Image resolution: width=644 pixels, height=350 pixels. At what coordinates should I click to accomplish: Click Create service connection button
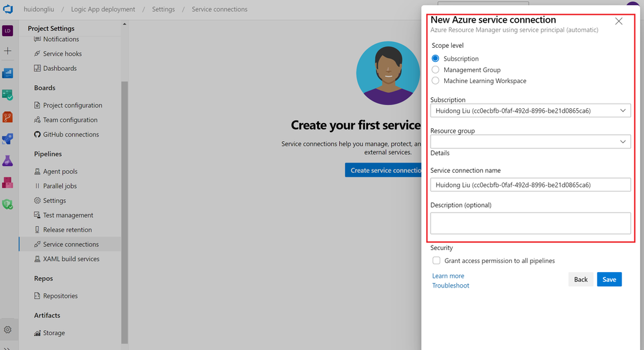click(x=383, y=170)
